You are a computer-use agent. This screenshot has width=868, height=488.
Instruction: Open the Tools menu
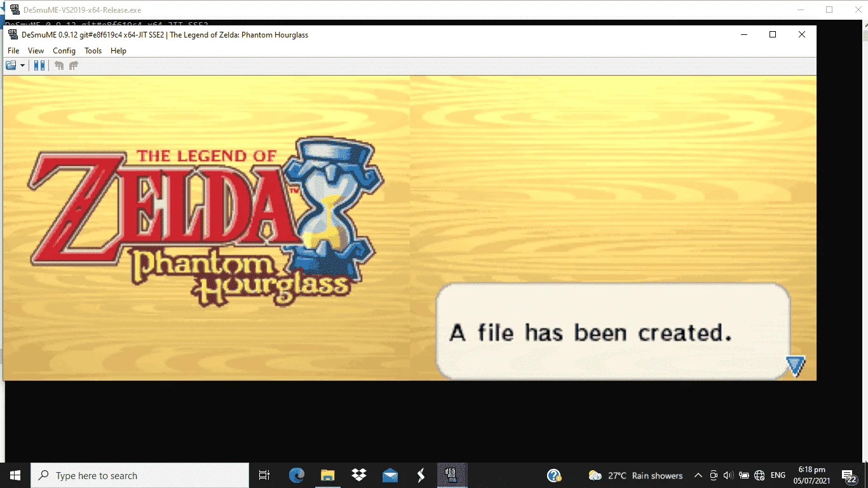pyautogui.click(x=93, y=51)
